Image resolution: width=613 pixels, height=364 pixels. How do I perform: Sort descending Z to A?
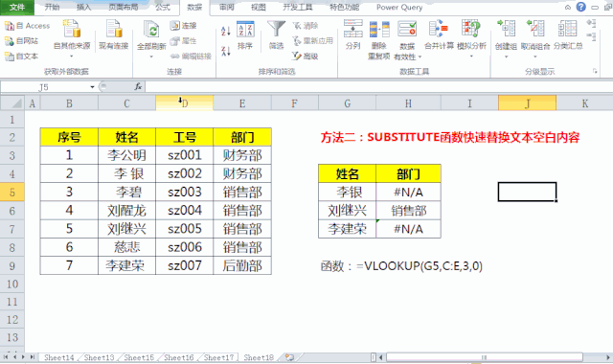point(226,51)
